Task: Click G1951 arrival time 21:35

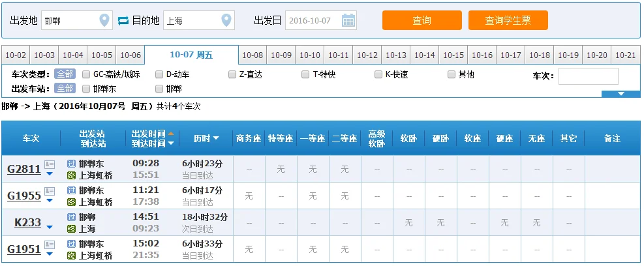Action: pos(146,256)
